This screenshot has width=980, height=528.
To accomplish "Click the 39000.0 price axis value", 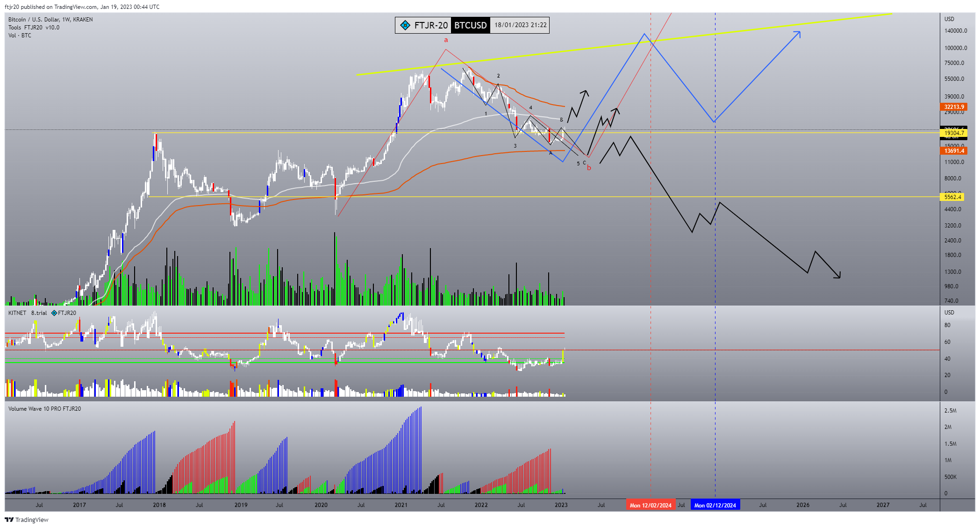I will point(954,97).
